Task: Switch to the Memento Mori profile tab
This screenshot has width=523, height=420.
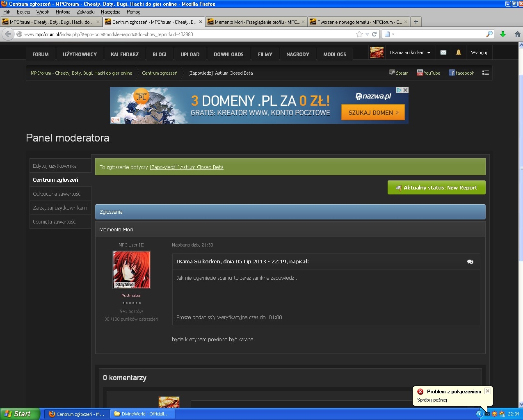Action: [x=256, y=22]
